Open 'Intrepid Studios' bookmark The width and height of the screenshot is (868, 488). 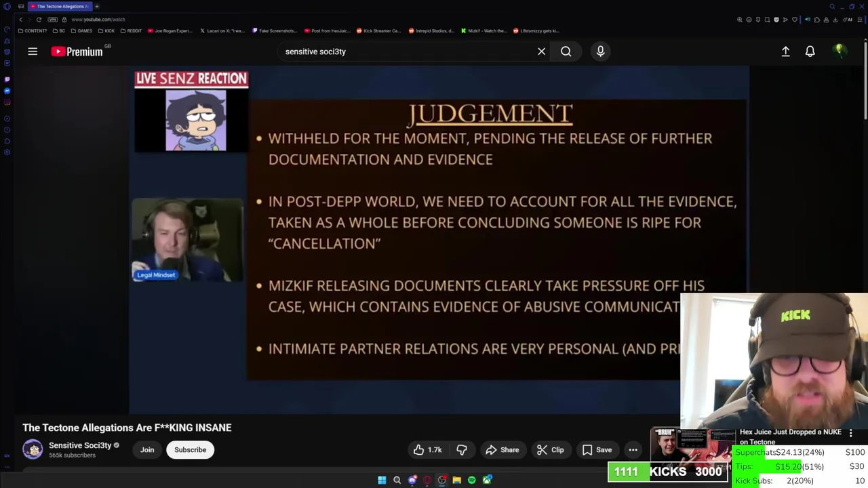click(x=431, y=30)
